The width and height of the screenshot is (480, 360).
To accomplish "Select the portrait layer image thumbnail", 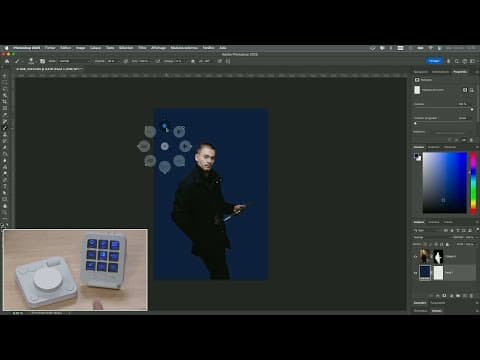I will 425,257.
